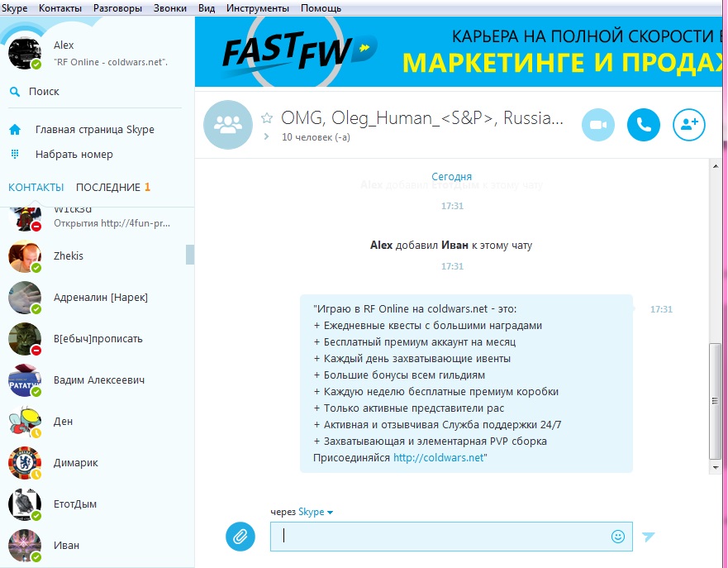Screen dimensions: 728x568
Task: Click the coldwars.net message bubble
Action: click(x=466, y=383)
